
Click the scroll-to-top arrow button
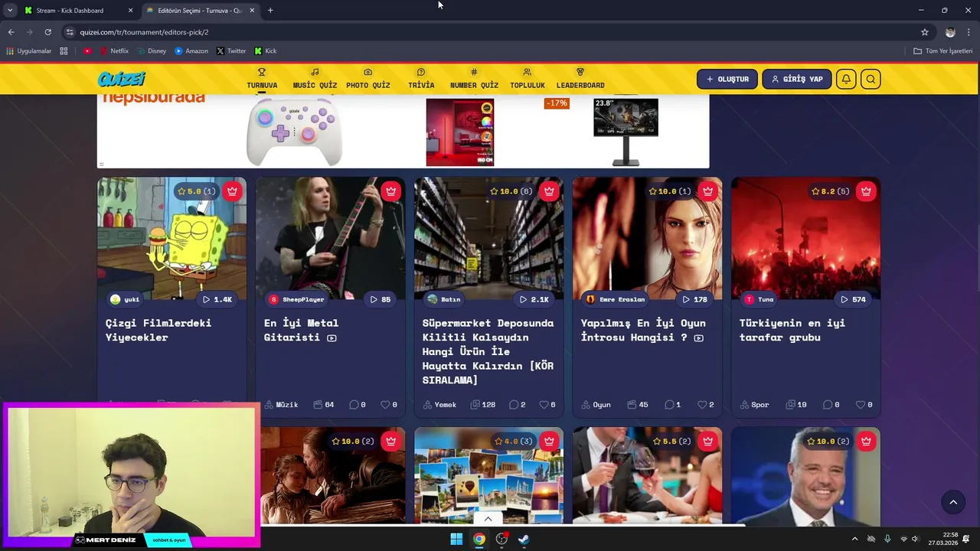[953, 502]
